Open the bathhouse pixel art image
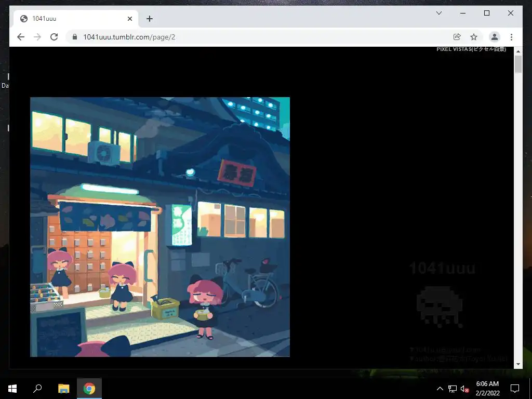The image size is (532, 399). point(160,227)
